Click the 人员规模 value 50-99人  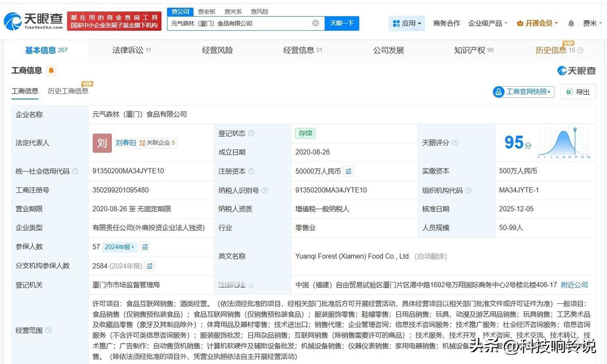pyautogui.click(x=511, y=228)
